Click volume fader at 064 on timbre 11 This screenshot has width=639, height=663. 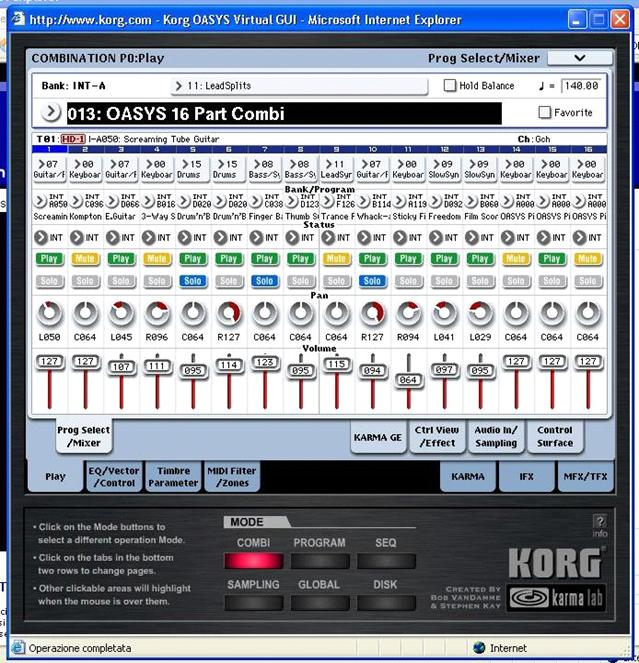pyautogui.click(x=409, y=380)
